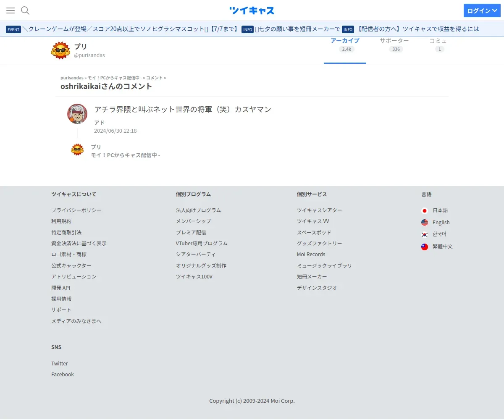
Task: Open 公式キャラクター link
Action: click(71, 265)
